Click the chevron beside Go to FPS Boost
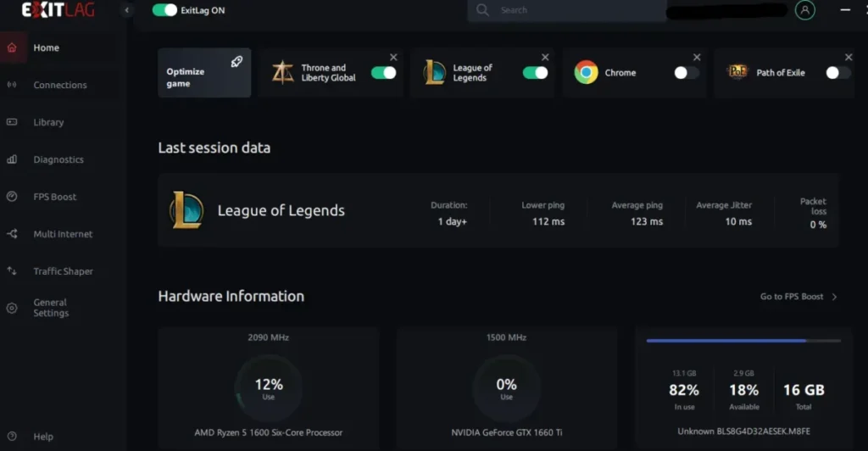Image resolution: width=868 pixels, height=451 pixels. (834, 297)
